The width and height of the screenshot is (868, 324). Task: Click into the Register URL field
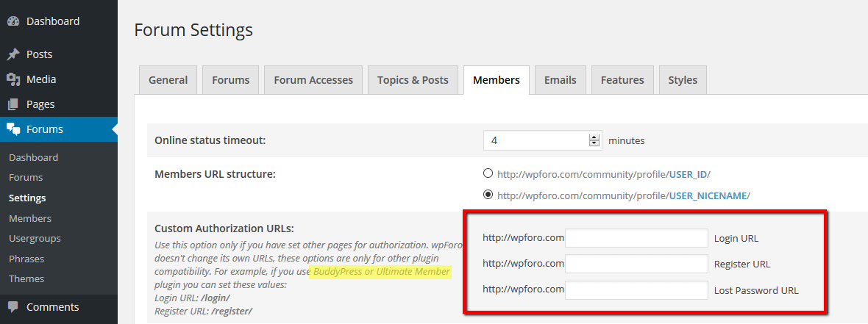636,264
